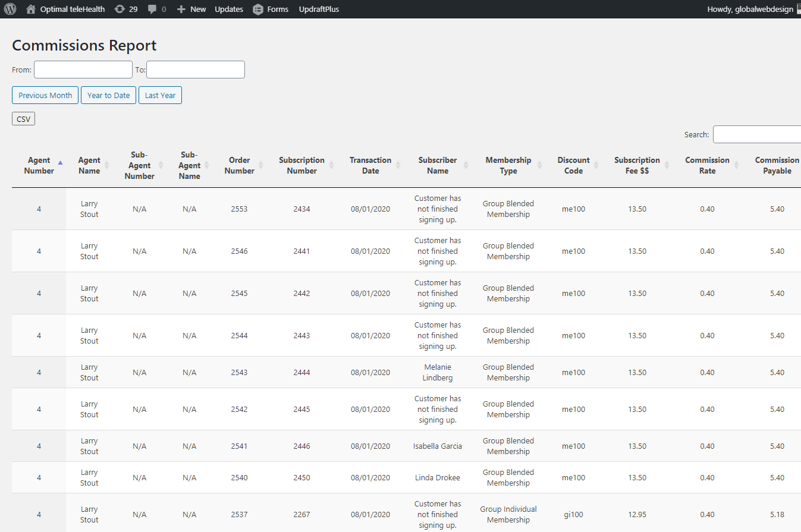Click subscription number 2441
The height and width of the screenshot is (532, 801).
coord(301,251)
